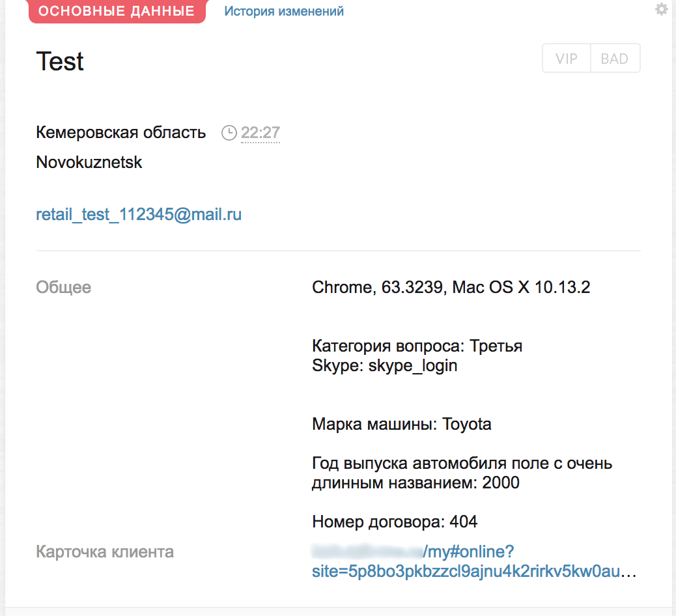Select the Chrome, 63.3239 browser info line
This screenshot has width=676, height=616.
pyautogui.click(x=451, y=287)
